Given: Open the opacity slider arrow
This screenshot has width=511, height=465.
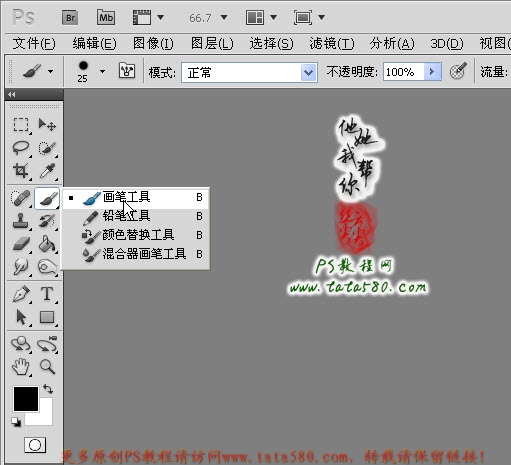Looking at the screenshot, I should point(432,72).
